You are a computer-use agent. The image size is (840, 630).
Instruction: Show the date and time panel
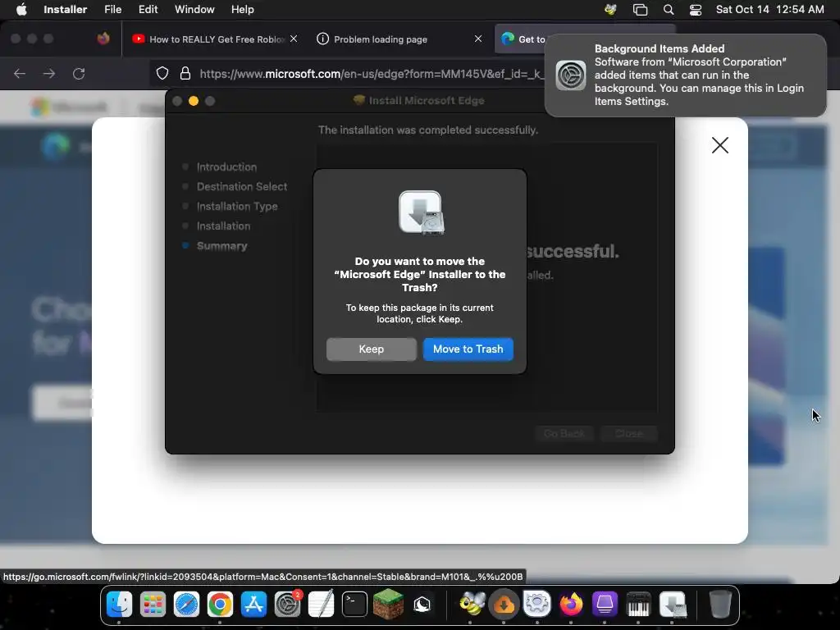pos(769,10)
